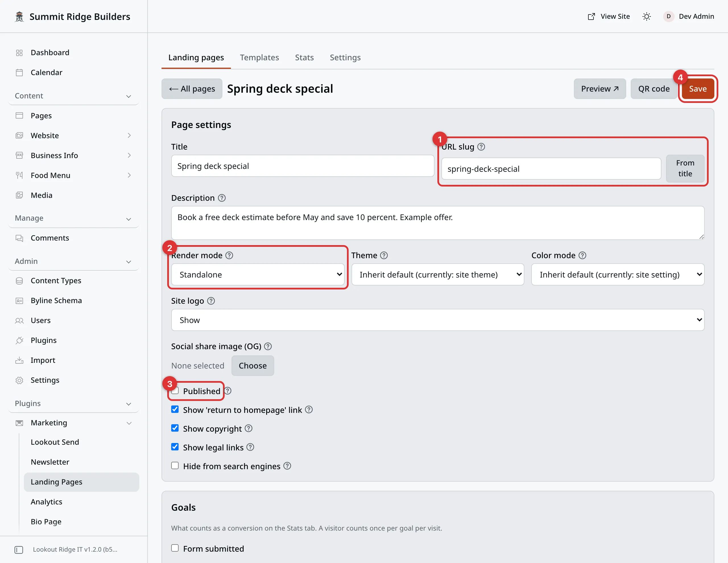Click the Theme help icon
This screenshot has height=563, width=728.
tap(384, 255)
